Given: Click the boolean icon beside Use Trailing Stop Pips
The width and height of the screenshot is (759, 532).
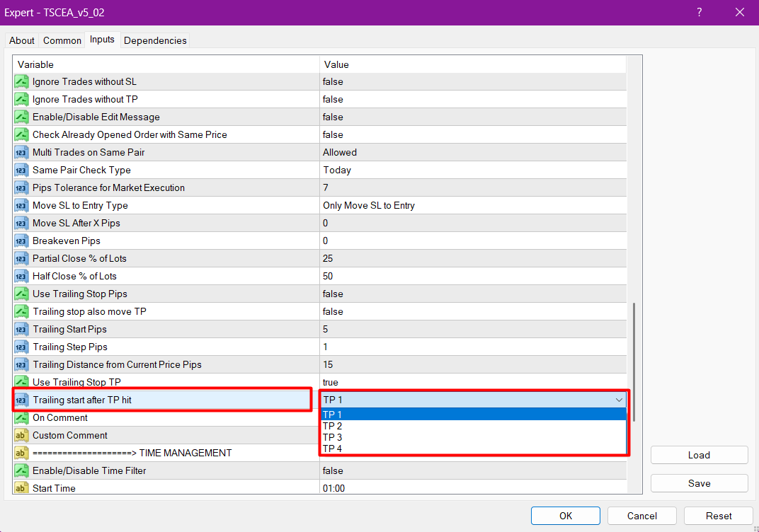Looking at the screenshot, I should pos(21,294).
